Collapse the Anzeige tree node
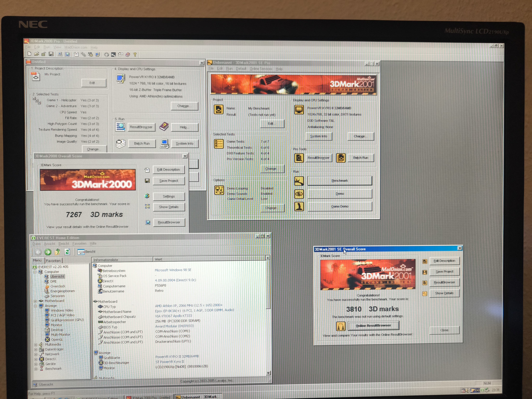This screenshot has width=532, height=399. pyautogui.click(x=35, y=306)
